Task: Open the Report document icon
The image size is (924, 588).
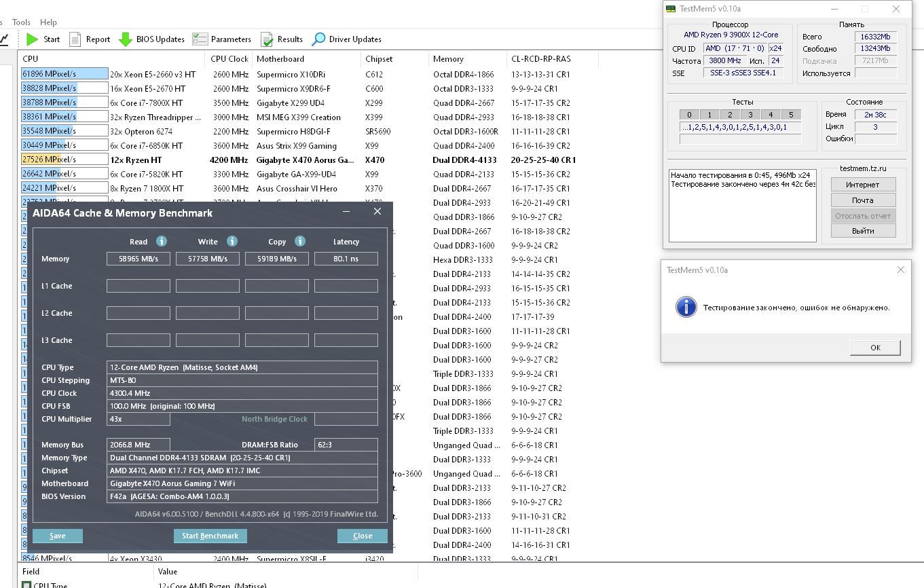Action: coord(75,39)
